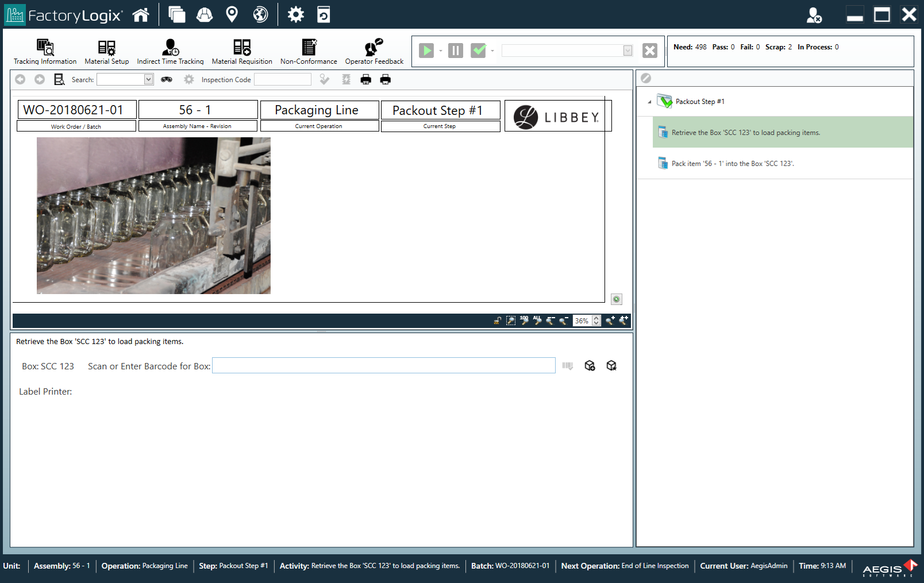
Task: Open Operator Feedback
Action: pyautogui.click(x=374, y=52)
